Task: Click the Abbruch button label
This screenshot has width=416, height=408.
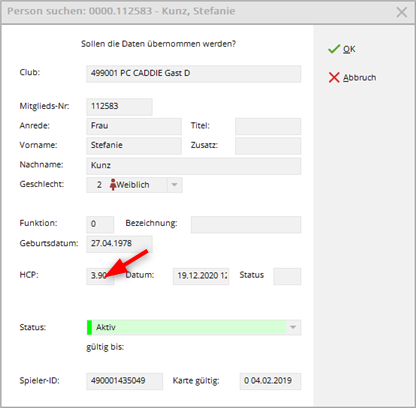Action: tap(359, 77)
